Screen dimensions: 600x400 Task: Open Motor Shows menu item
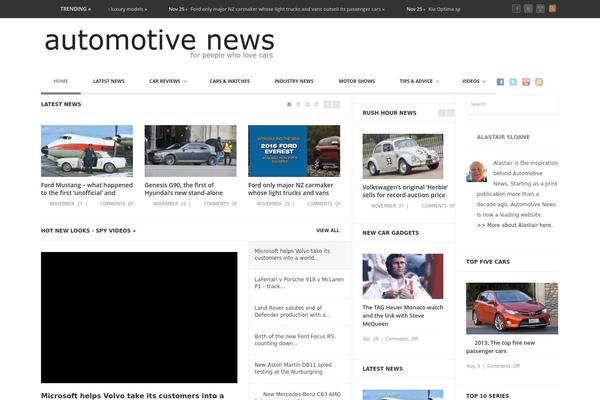coord(357,81)
